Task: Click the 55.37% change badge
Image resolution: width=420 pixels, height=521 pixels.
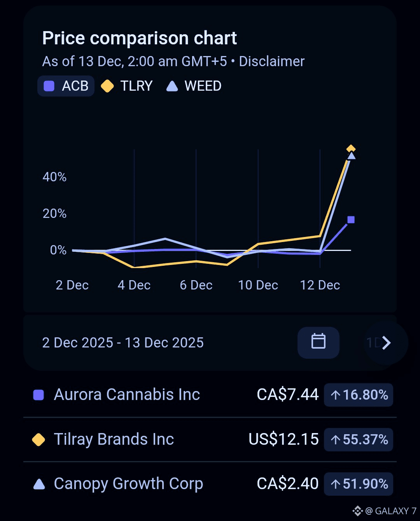Action: click(358, 440)
